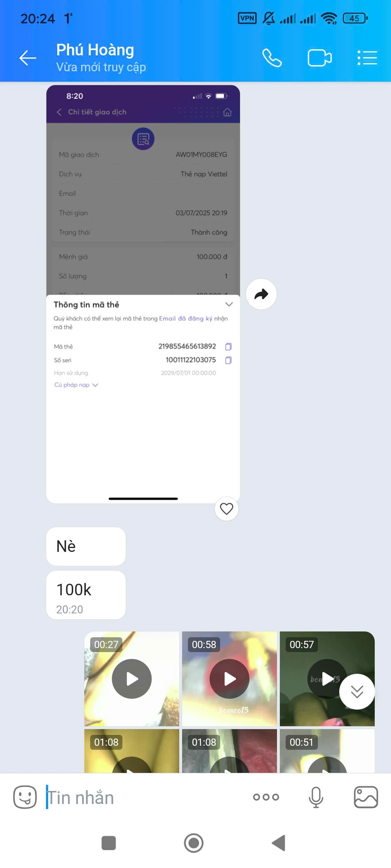Viewport: 391px width, 868px height.
Task: Open the image gallery picker
Action: click(366, 797)
